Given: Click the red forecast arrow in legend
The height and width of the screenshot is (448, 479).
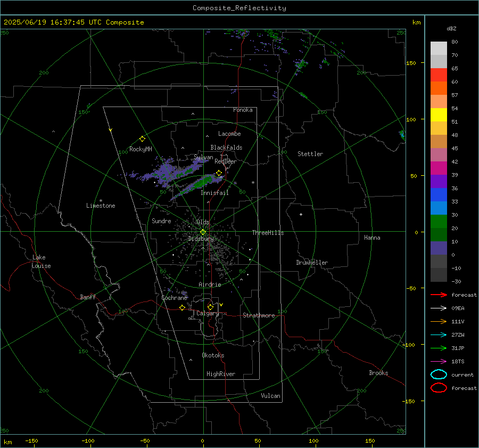Looking at the screenshot, I should click(x=439, y=295).
